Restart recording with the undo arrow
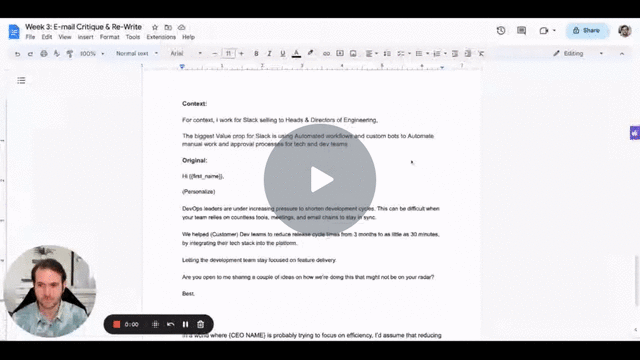 click(x=171, y=324)
